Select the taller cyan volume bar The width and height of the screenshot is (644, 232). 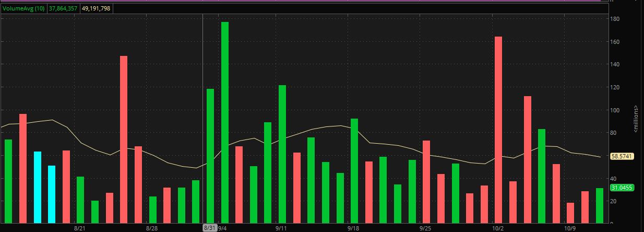38,188
